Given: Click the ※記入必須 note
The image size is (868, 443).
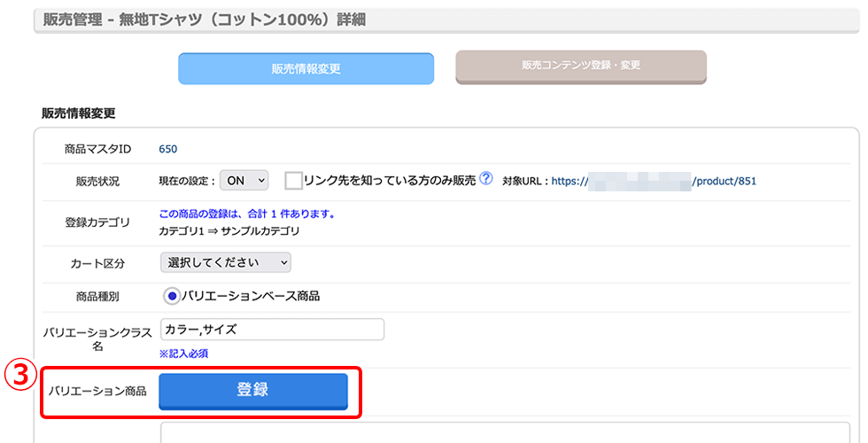Looking at the screenshot, I should point(184,354).
